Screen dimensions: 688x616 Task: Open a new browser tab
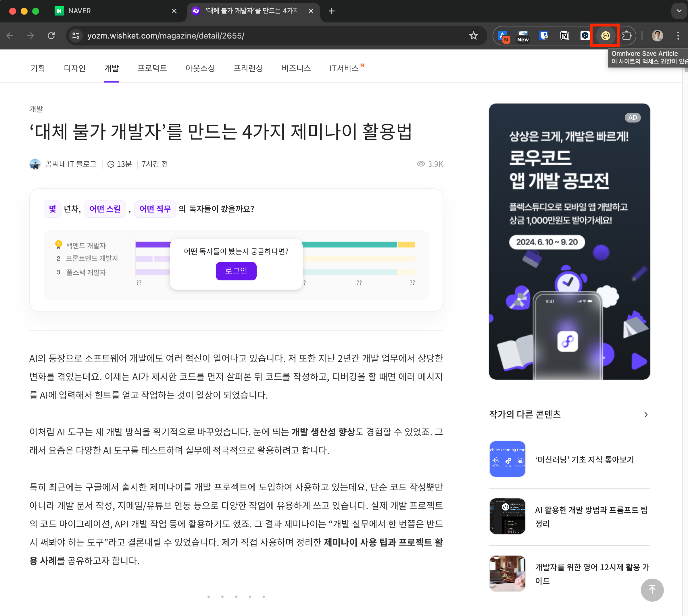pyautogui.click(x=331, y=11)
